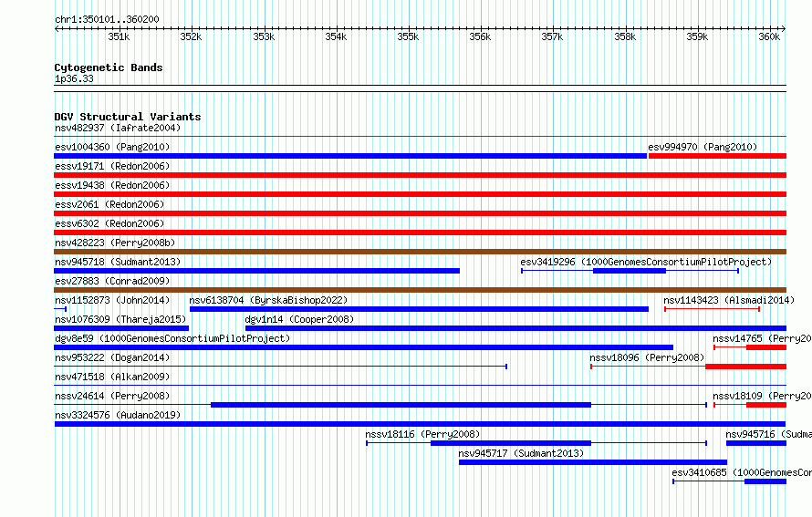This screenshot has height=517, width=812.
Task: Click the 351k ruler tick label
Action: [119, 36]
